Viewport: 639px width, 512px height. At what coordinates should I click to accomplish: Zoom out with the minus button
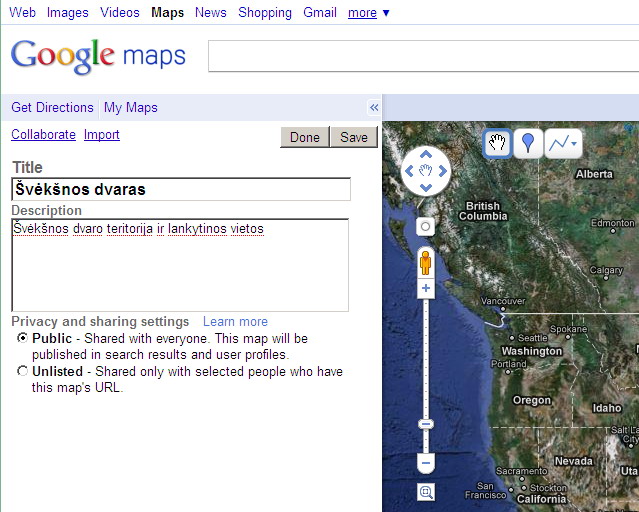pyautogui.click(x=426, y=464)
